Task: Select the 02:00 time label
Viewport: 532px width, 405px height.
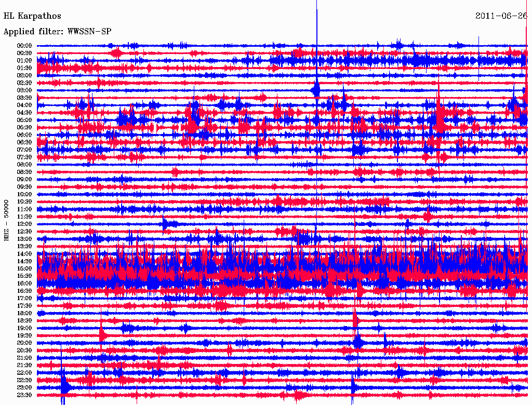Action: [24, 76]
